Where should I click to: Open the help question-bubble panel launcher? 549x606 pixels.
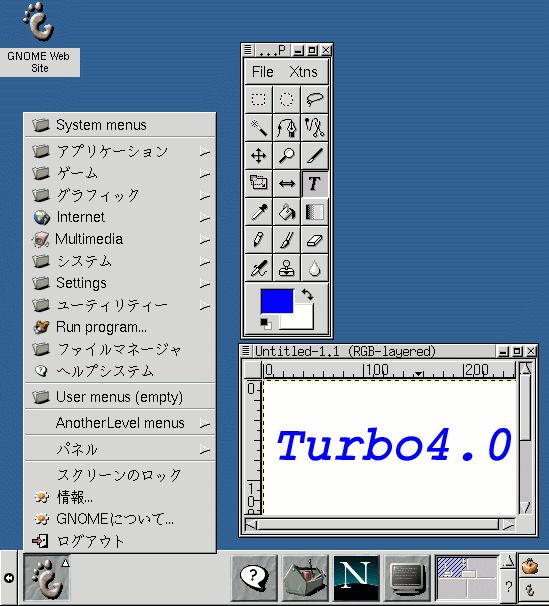[254, 578]
